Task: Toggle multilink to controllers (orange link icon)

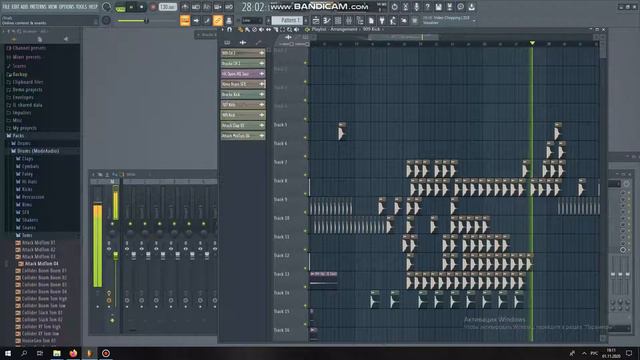Action: (x=218, y=20)
